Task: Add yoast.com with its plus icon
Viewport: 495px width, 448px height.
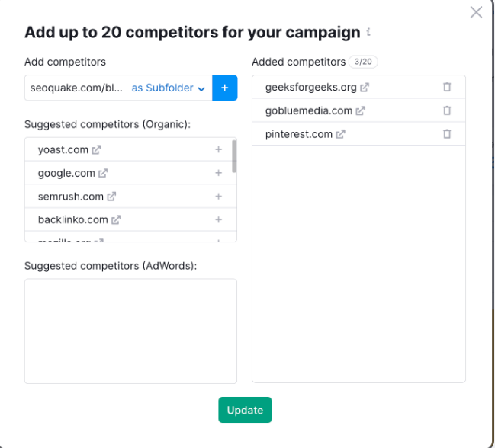Action: pyautogui.click(x=218, y=149)
